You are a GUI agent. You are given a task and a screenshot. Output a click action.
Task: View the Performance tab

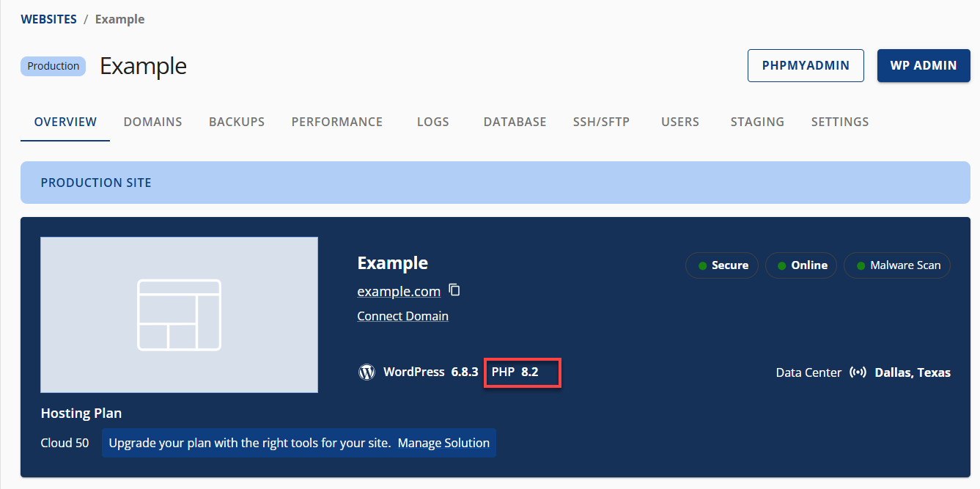coord(336,122)
